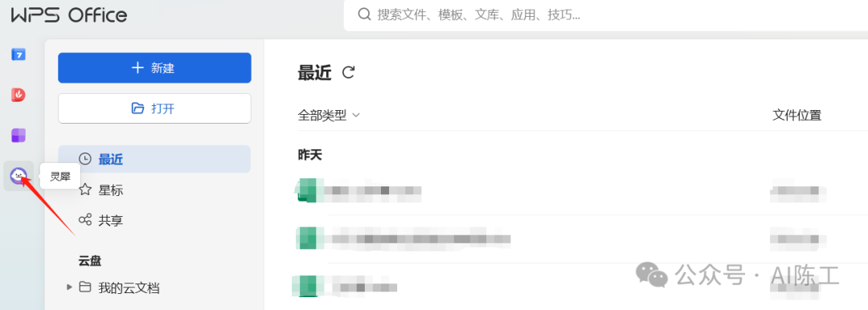Click into the 搜索文件 search field
This screenshot has width=868, height=310.
606,15
